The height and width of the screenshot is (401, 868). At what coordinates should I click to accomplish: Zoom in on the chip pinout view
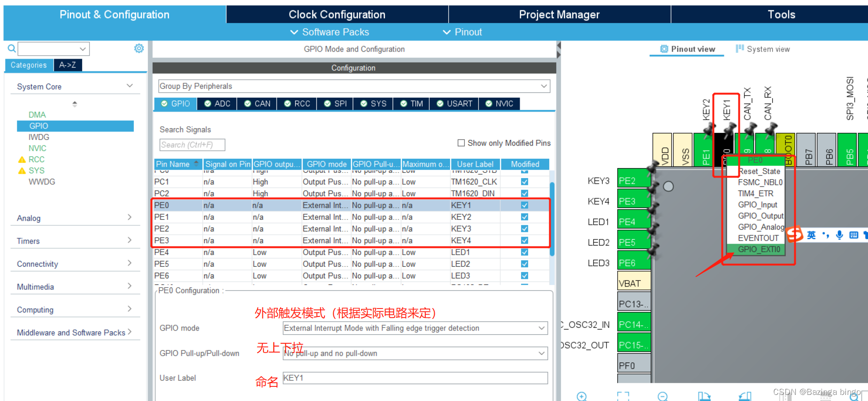tap(582, 396)
